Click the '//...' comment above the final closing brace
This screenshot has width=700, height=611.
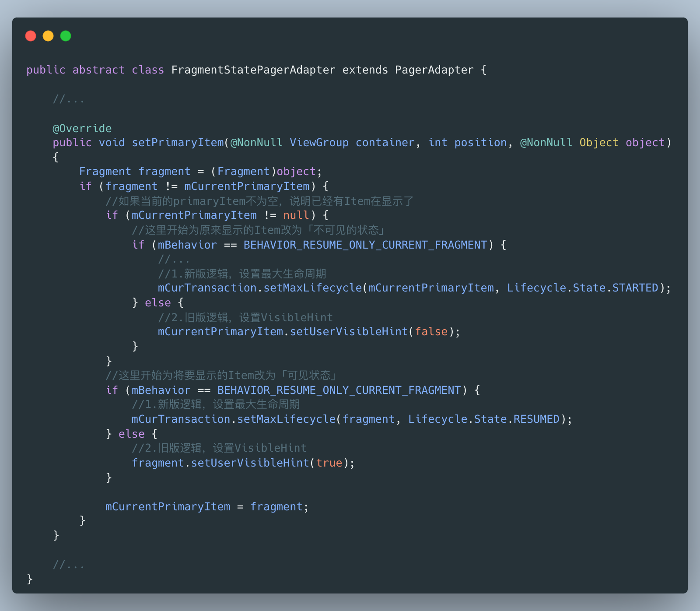coord(69,565)
